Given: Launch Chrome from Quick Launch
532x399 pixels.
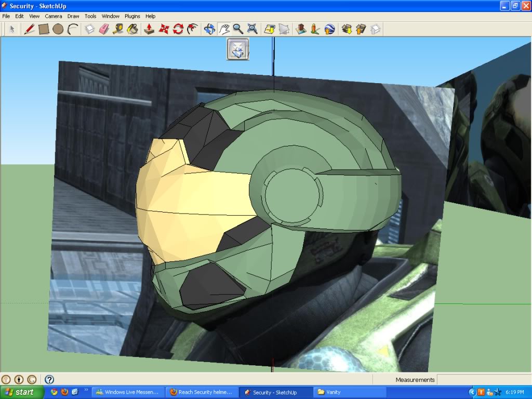Looking at the screenshot, I should click(x=54, y=392).
